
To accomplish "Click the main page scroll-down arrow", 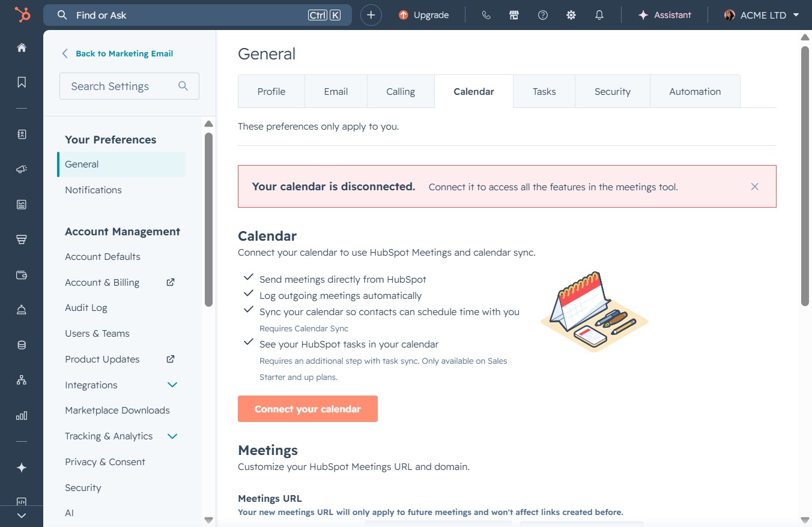I will pyautogui.click(x=805, y=520).
